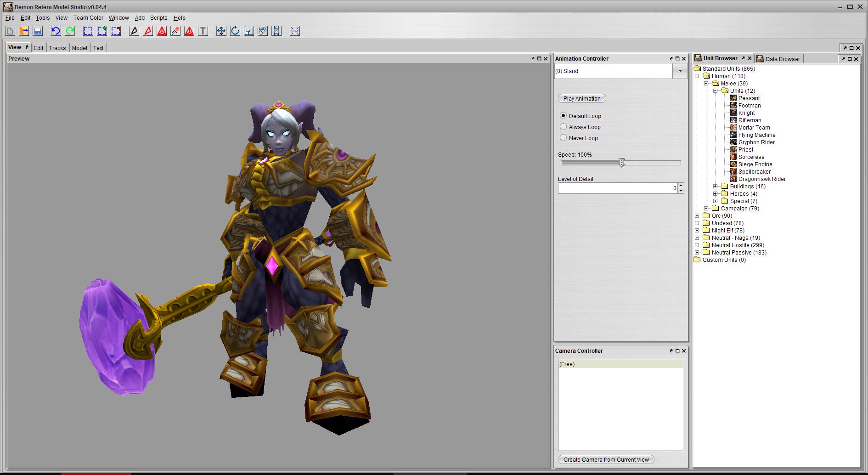Screen dimensions: 868x475
Task: Close the Unit Browser tab
Action: 750,58
